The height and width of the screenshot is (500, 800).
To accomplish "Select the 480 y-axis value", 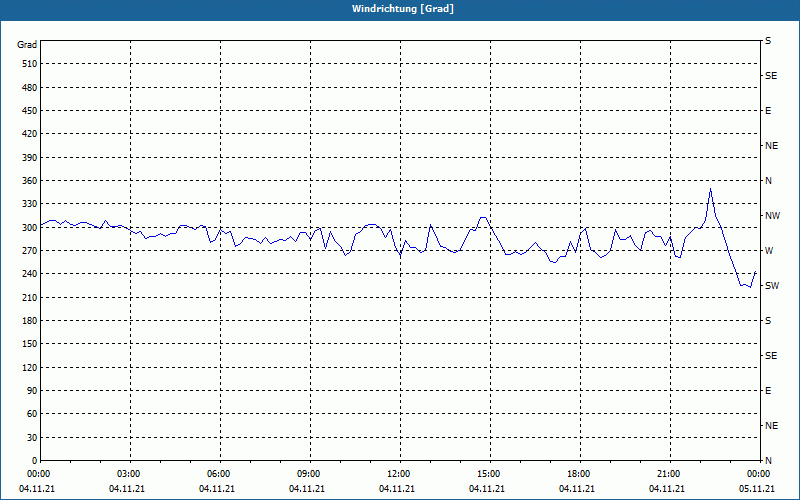I will click(x=30, y=87).
